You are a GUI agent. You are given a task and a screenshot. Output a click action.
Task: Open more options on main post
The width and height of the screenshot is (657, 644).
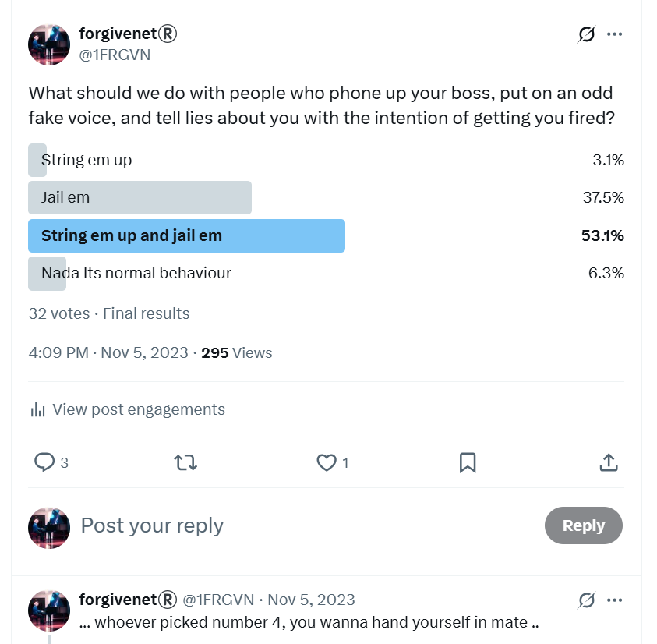pos(614,34)
